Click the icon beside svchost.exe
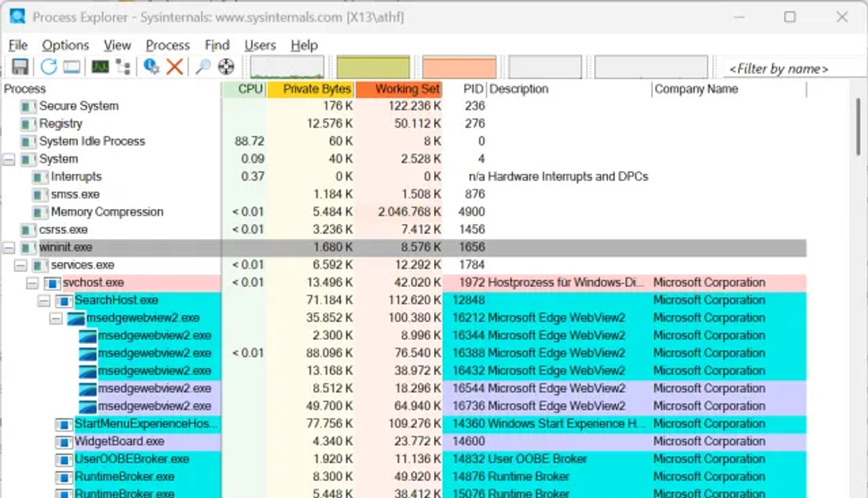868x498 pixels. pos(52,283)
